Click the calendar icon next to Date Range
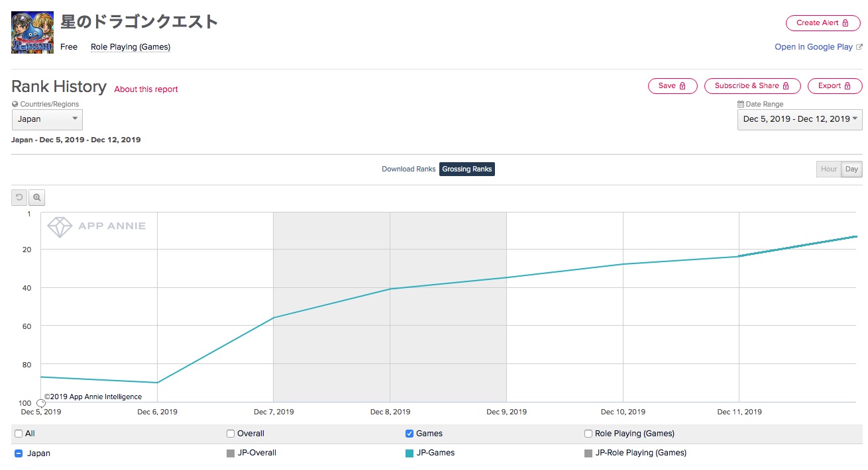Viewport: 868px width, 470px height. 741,104
